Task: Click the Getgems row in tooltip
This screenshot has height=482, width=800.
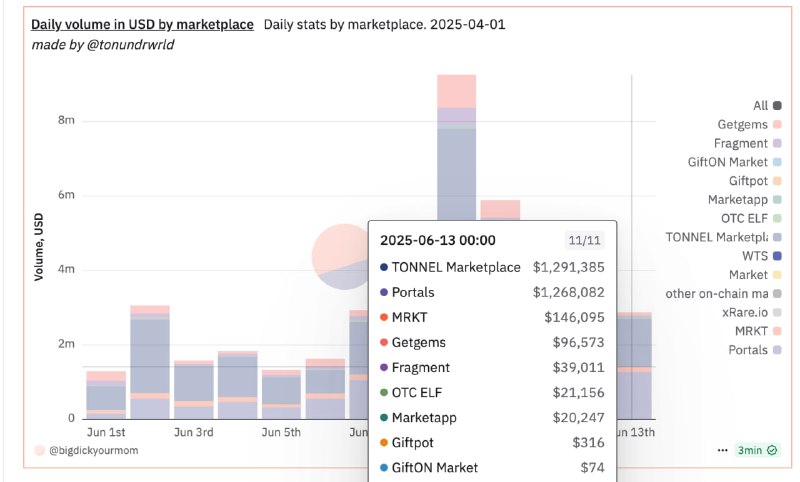Action: point(492,342)
